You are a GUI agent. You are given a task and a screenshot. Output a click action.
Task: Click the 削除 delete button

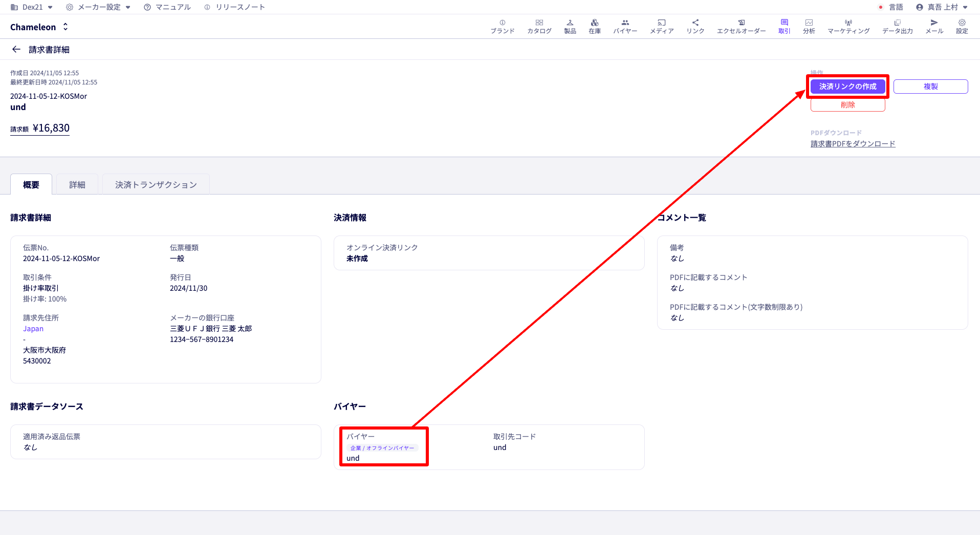[847, 105]
